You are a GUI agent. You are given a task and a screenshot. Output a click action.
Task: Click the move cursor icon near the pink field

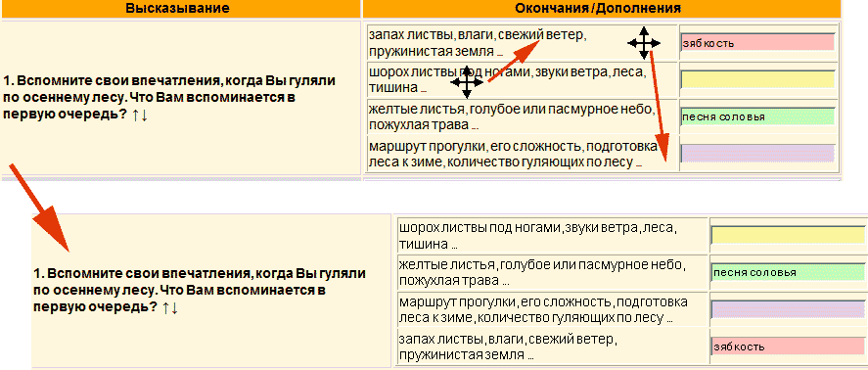[644, 42]
